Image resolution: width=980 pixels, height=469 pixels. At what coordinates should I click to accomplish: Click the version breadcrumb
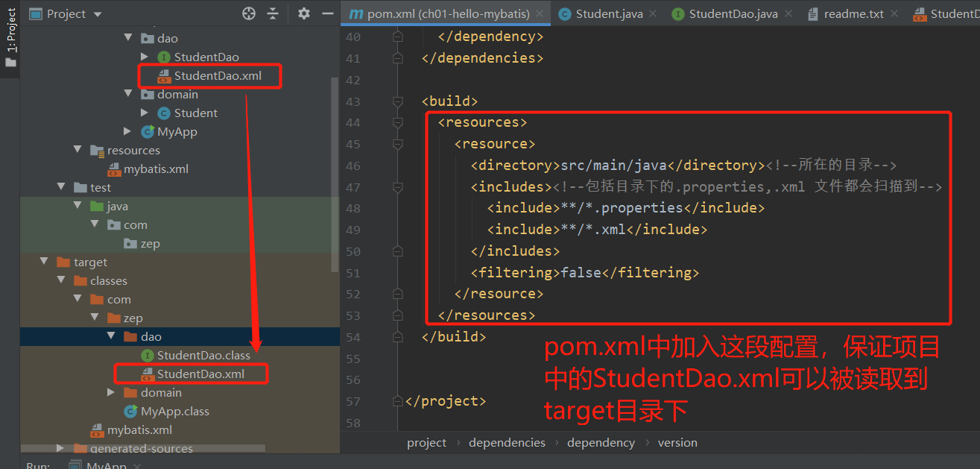point(677,442)
